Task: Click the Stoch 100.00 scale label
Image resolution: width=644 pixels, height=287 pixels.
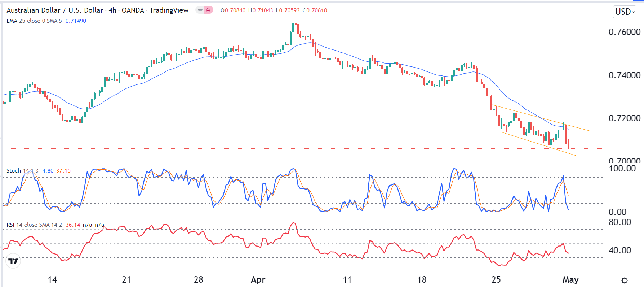Action: 622,169
